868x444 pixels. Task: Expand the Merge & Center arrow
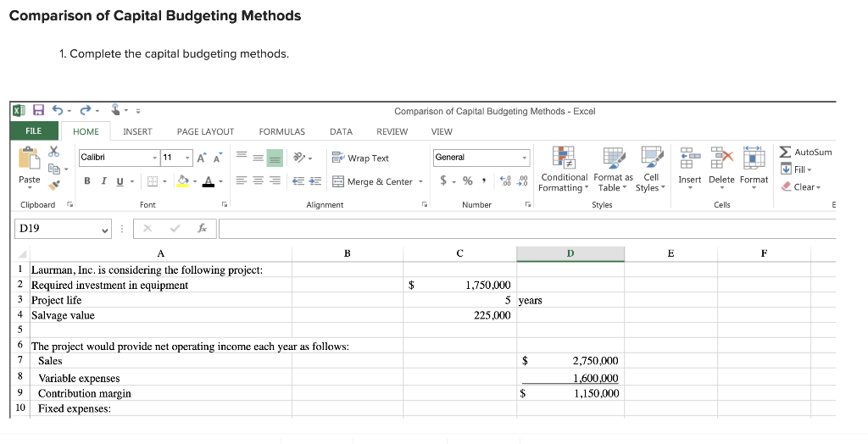[x=420, y=181]
